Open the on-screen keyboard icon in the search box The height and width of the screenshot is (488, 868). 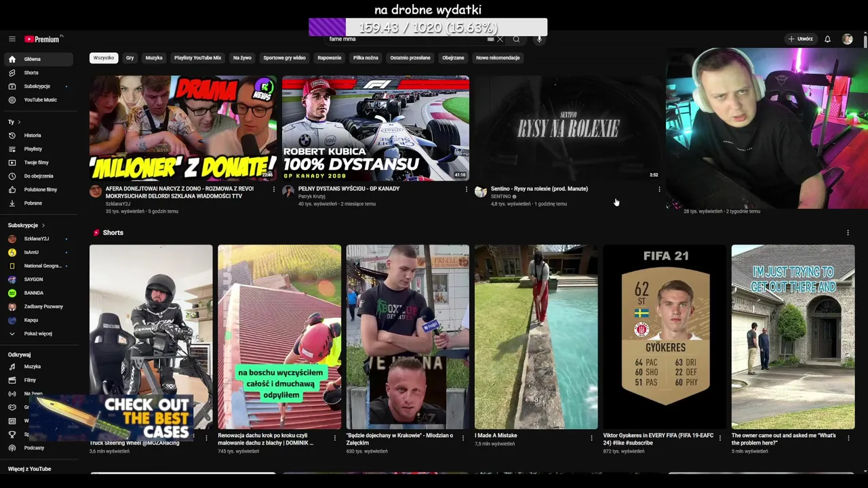click(490, 39)
